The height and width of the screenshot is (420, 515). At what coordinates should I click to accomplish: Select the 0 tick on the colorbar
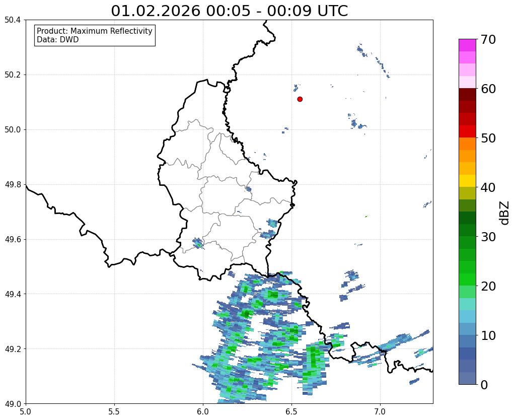point(484,385)
